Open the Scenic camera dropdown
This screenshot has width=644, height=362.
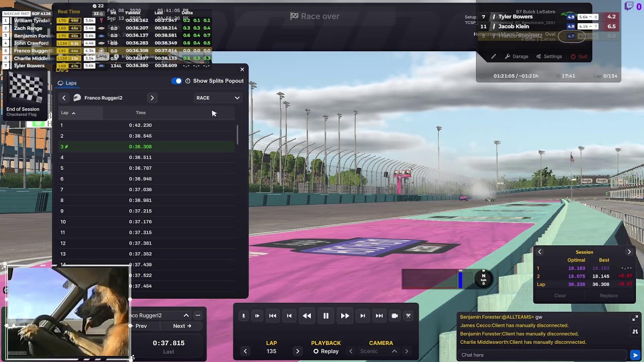[378, 351]
